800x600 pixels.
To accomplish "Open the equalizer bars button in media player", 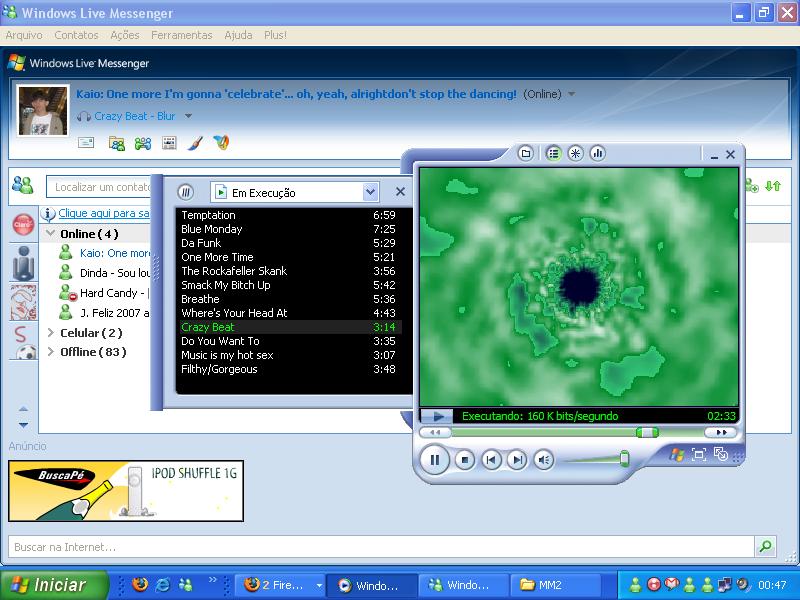I will click(x=598, y=154).
